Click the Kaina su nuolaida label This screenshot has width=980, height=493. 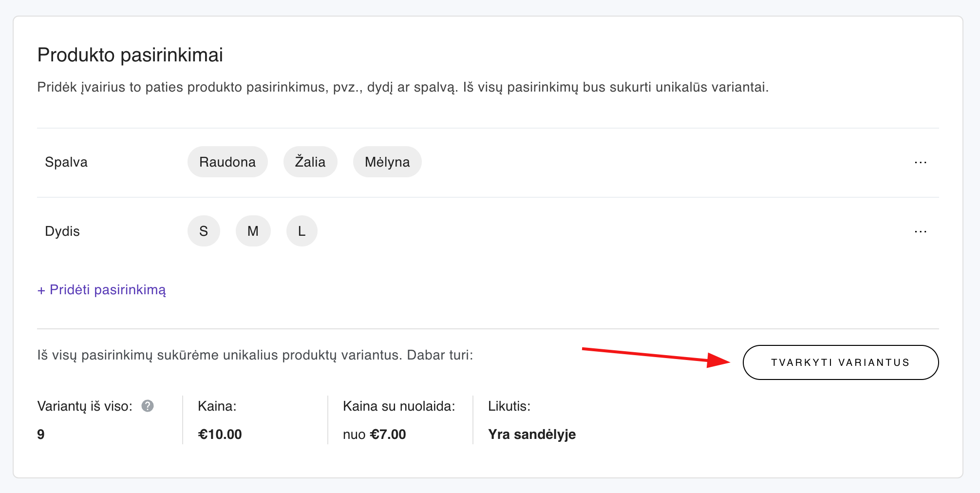(399, 406)
